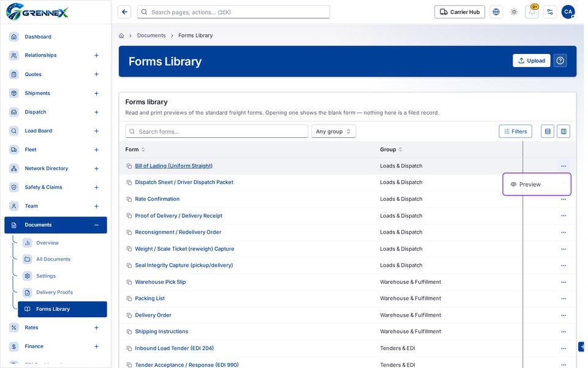Click the global search pages field

click(233, 12)
